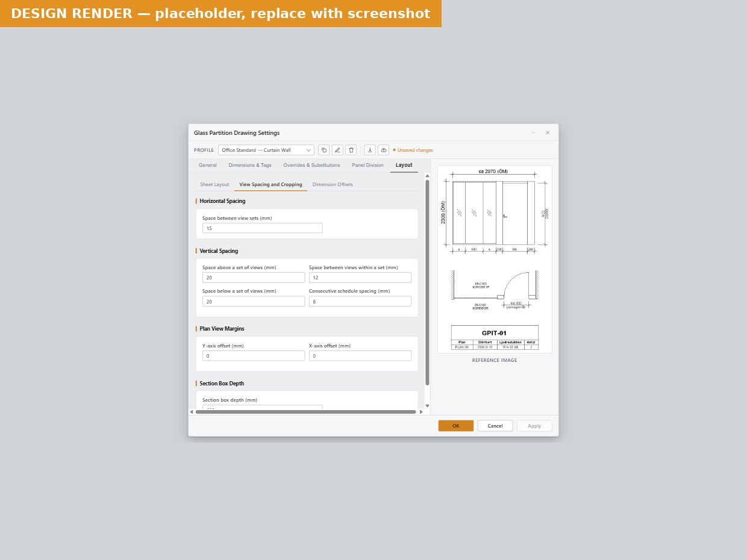Click the OK button
This screenshot has height=560, width=747.
click(456, 426)
